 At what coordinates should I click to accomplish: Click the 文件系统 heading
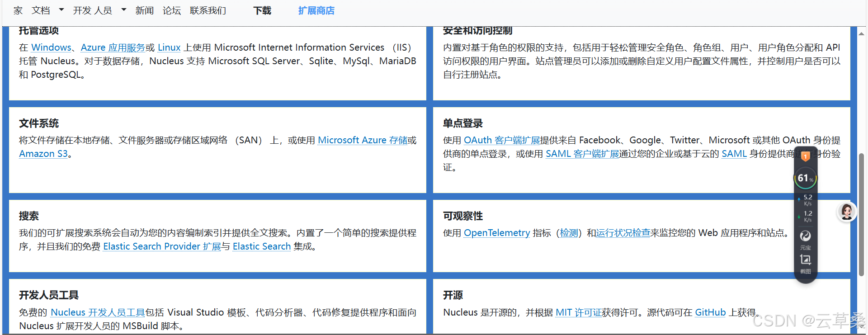39,123
